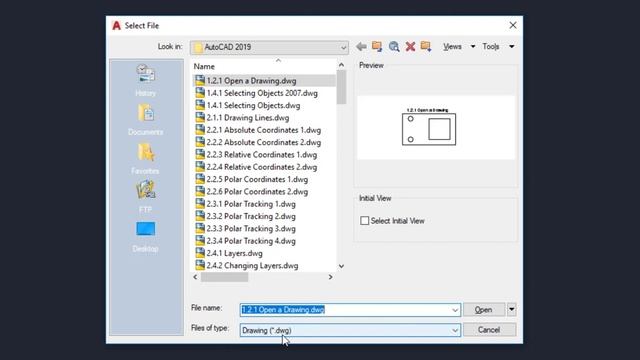Open the Documents places shortcut
The width and height of the screenshot is (640, 360).
pyautogui.click(x=145, y=120)
